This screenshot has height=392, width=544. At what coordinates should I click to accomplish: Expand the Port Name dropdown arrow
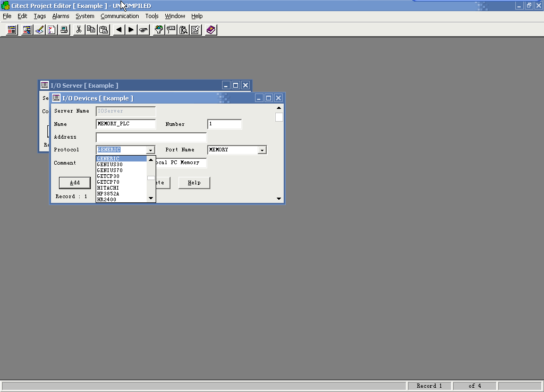coord(262,150)
